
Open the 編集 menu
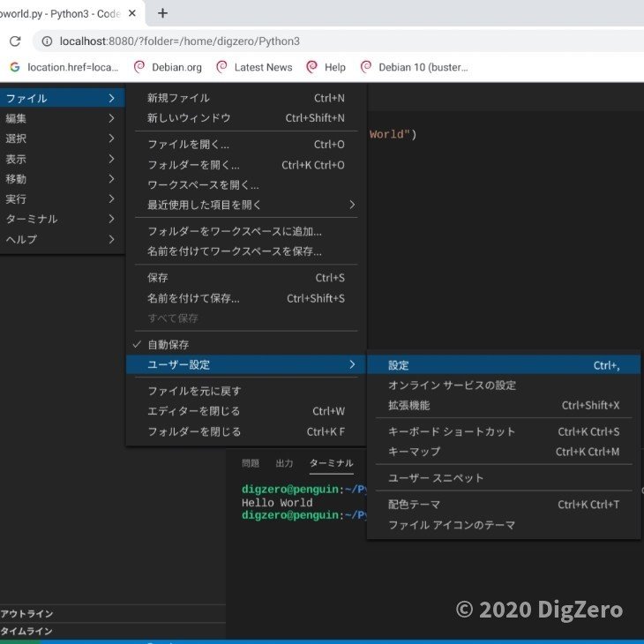pos(62,118)
